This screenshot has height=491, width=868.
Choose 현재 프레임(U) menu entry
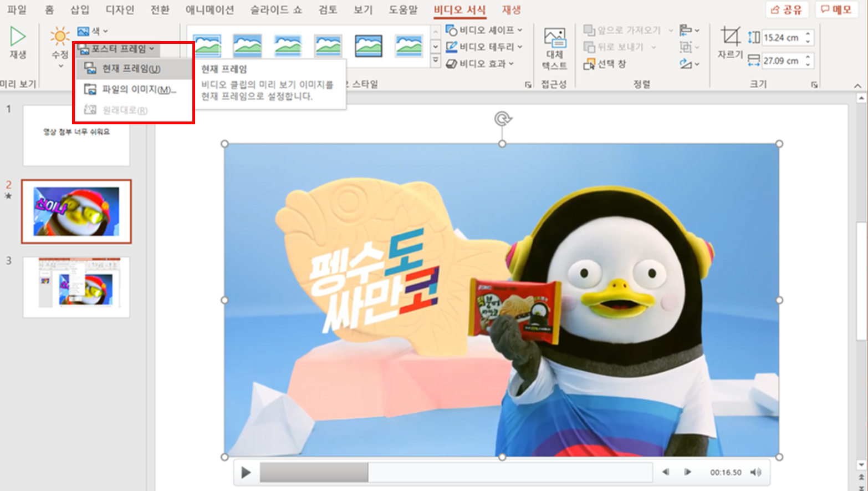pos(133,69)
